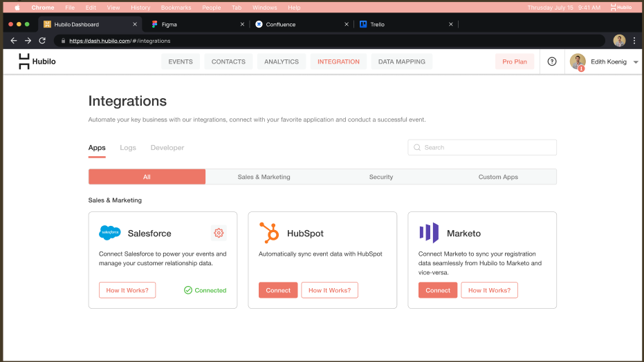Open the Bookmarks menu

coord(176,8)
